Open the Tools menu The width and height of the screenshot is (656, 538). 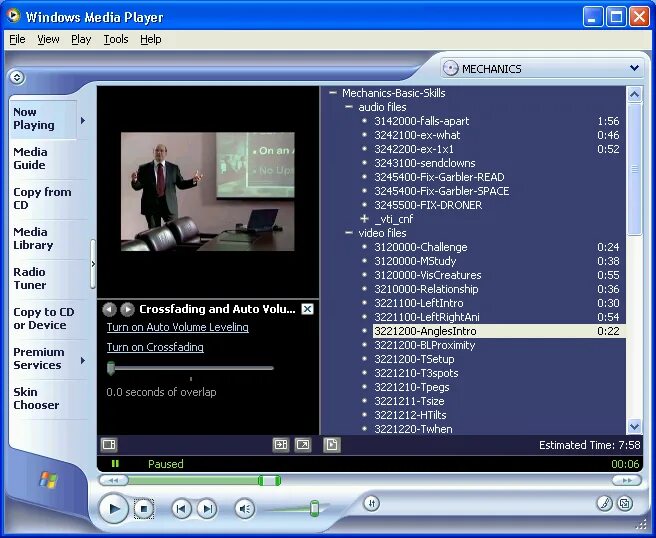(x=116, y=39)
